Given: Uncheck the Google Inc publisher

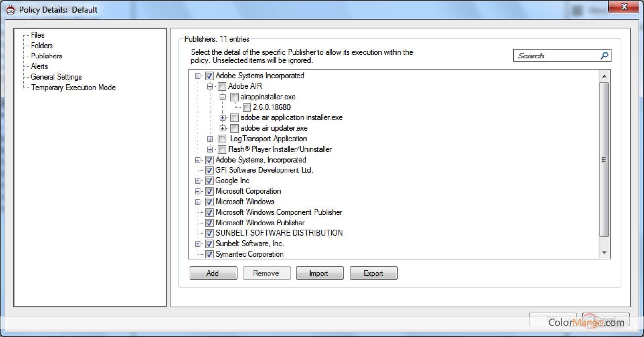Looking at the screenshot, I should (x=209, y=180).
